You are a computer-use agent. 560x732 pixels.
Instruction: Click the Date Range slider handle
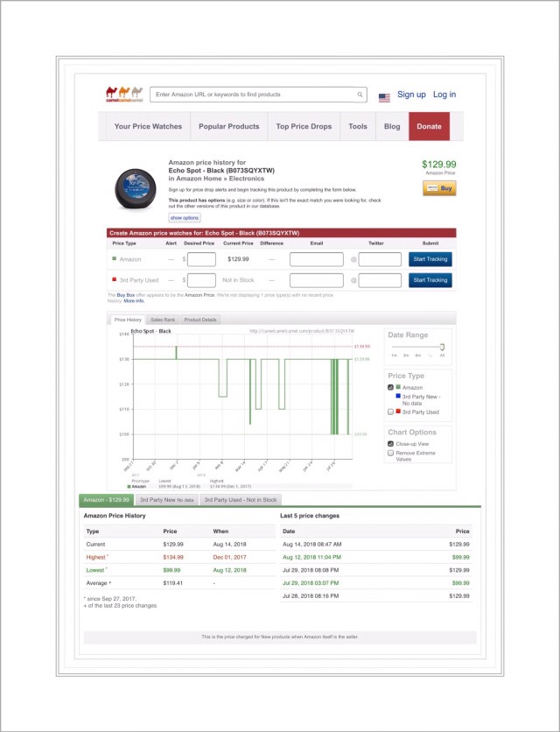(443, 347)
